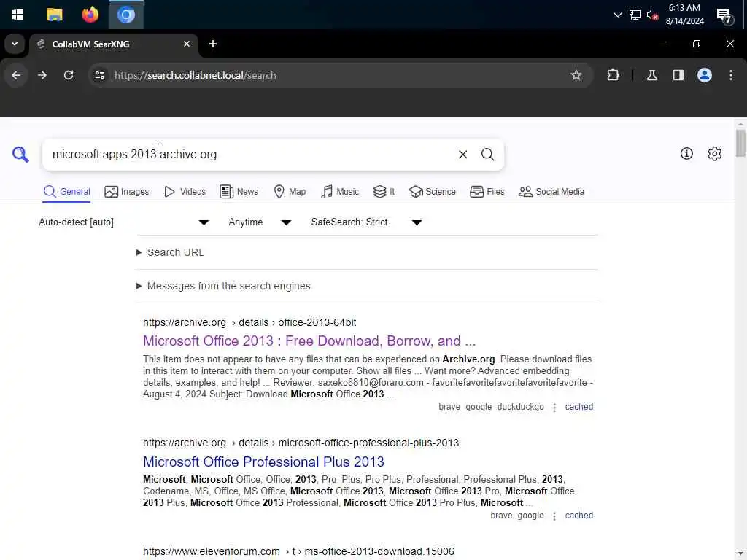Screen dimensions: 747x560
Task: Switch to the It category
Action: point(384,192)
